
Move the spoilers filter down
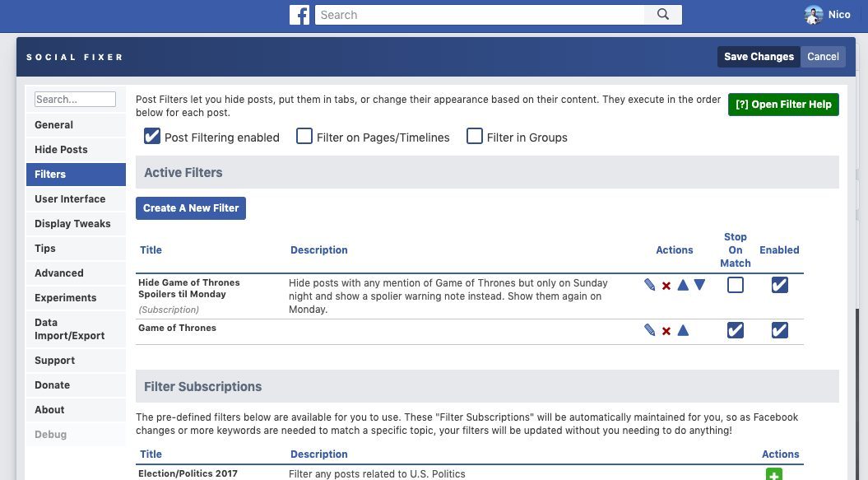[699, 285]
